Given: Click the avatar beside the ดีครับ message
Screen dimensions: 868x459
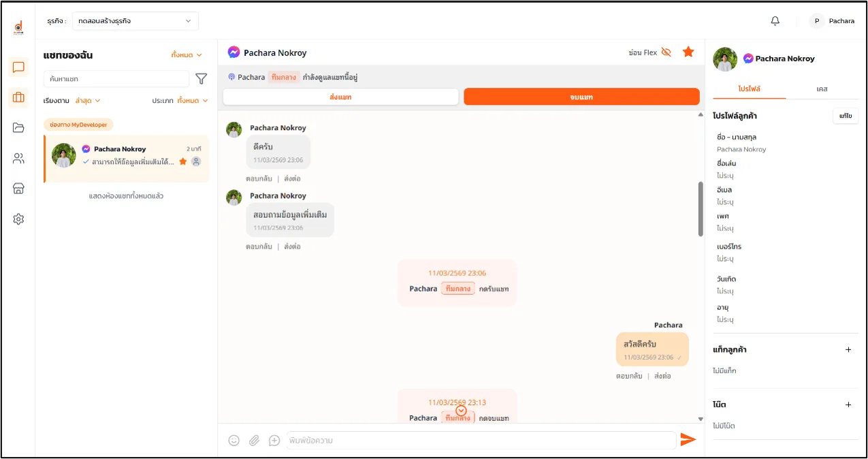Looking at the screenshot, I should (x=234, y=129).
